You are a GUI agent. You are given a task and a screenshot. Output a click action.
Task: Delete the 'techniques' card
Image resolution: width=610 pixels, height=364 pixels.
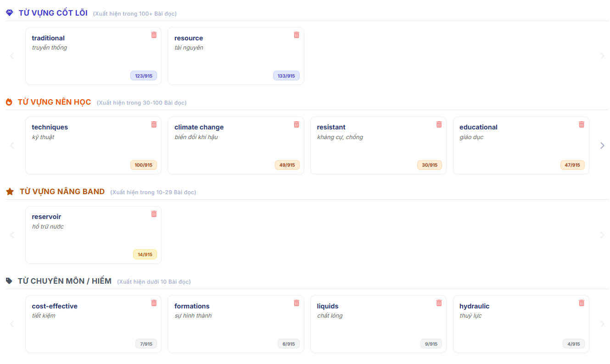click(x=154, y=124)
